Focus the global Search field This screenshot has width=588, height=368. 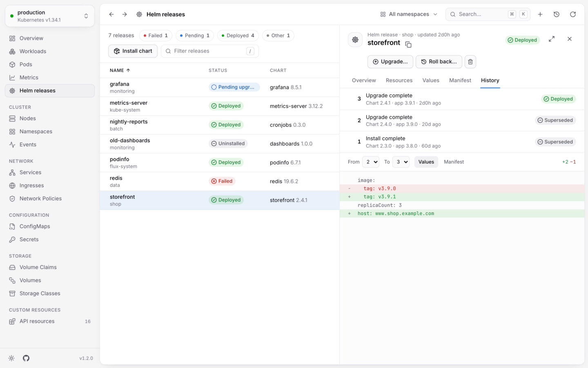(488, 14)
